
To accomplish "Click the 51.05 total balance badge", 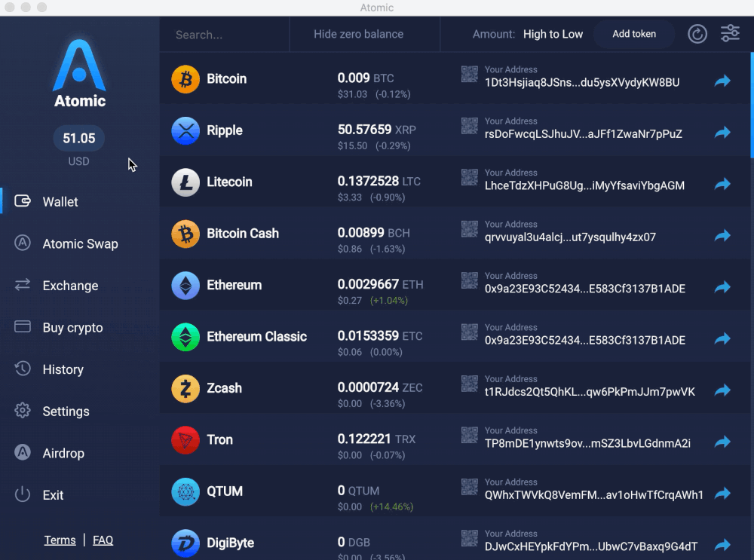I will 79,139.
